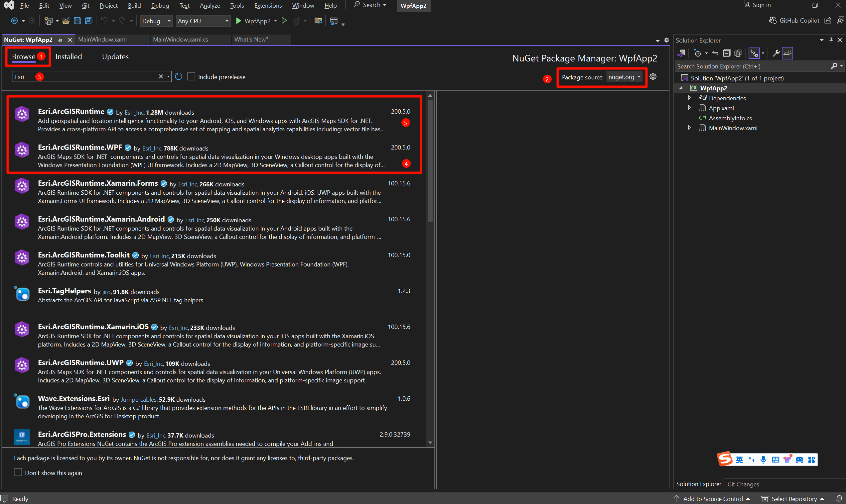Open the Extensions menu
This screenshot has width=846, height=504.
click(268, 5)
